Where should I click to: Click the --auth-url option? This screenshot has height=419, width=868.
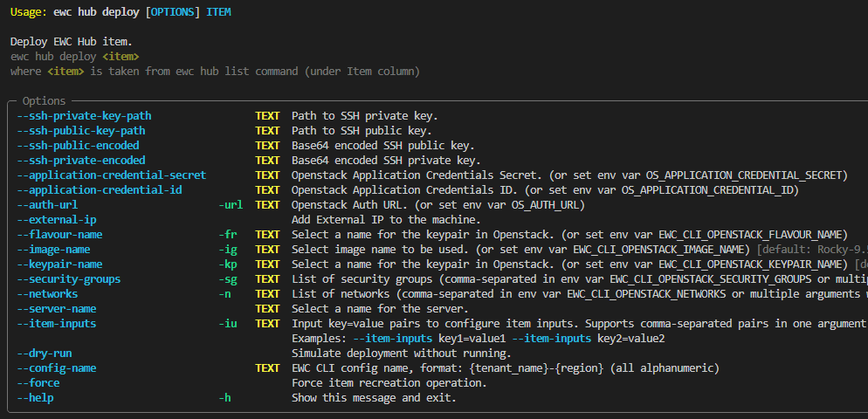point(47,205)
